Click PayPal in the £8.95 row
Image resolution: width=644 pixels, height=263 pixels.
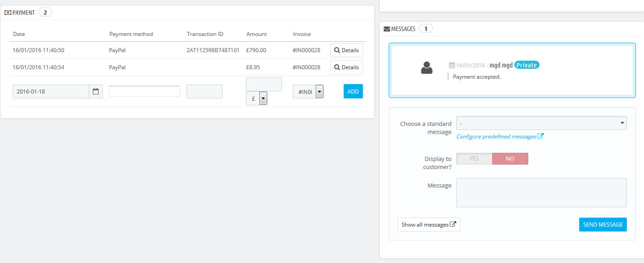point(117,67)
